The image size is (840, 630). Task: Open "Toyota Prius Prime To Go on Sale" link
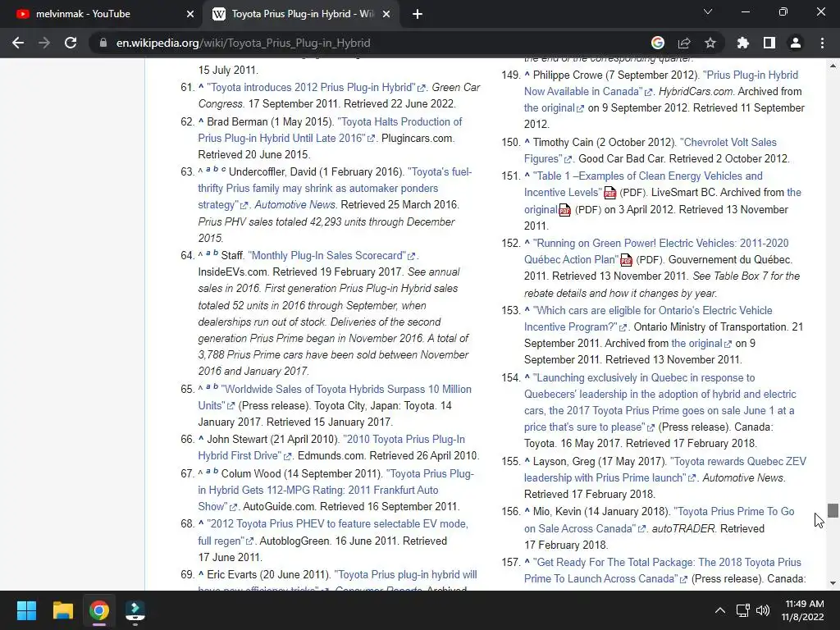coord(659,519)
